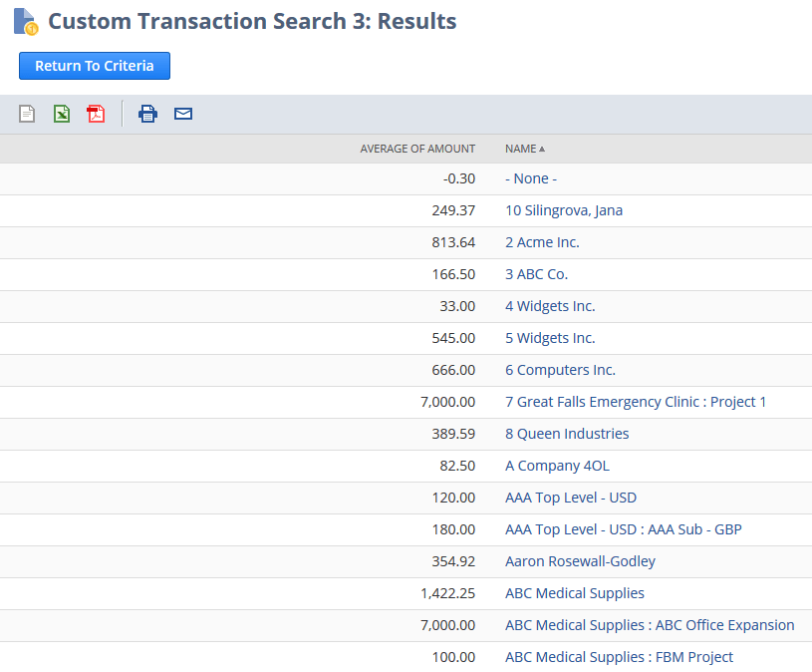Screen dimensions: 812x672
Task: Click the page title 'Custom Transaction Search 3: Results'
Action: tap(252, 21)
